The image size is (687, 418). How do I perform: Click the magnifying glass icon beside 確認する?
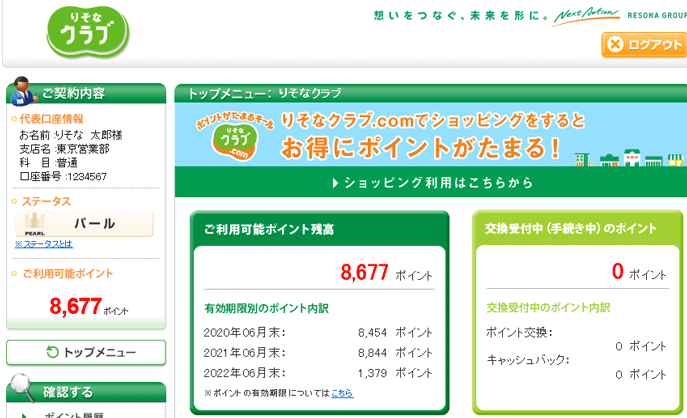click(x=23, y=387)
